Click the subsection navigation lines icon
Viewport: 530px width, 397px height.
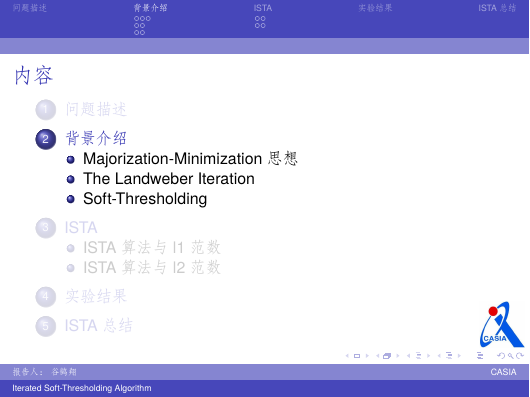click(418, 355)
